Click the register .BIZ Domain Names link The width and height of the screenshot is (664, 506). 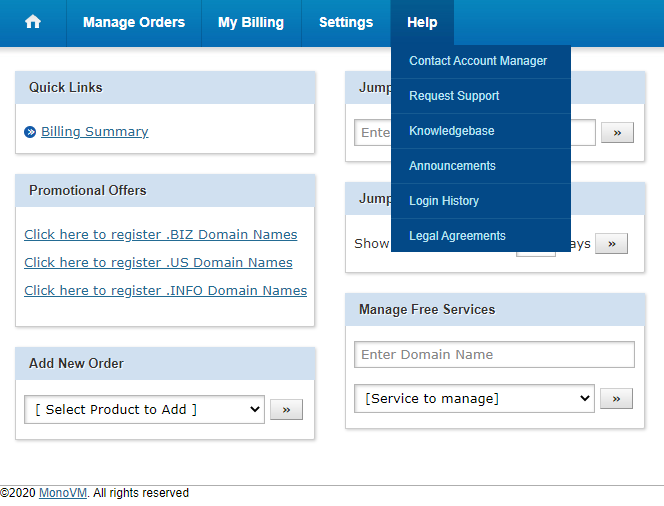[161, 235]
